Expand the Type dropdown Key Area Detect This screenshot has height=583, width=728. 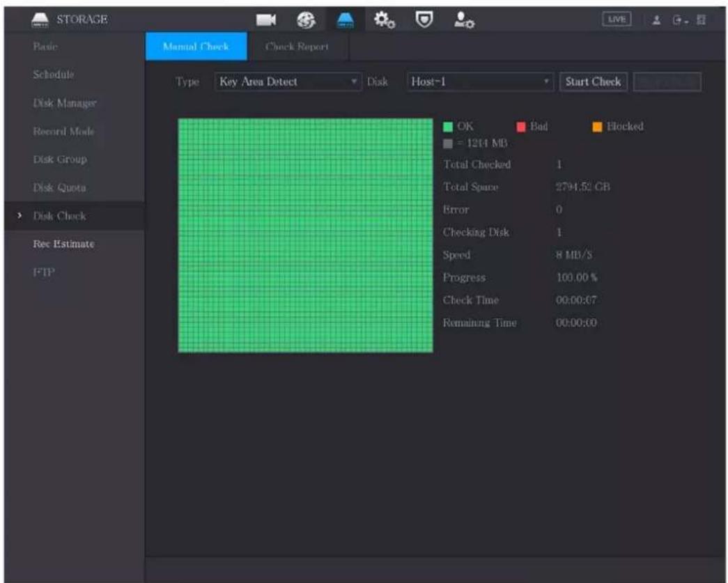coord(288,81)
